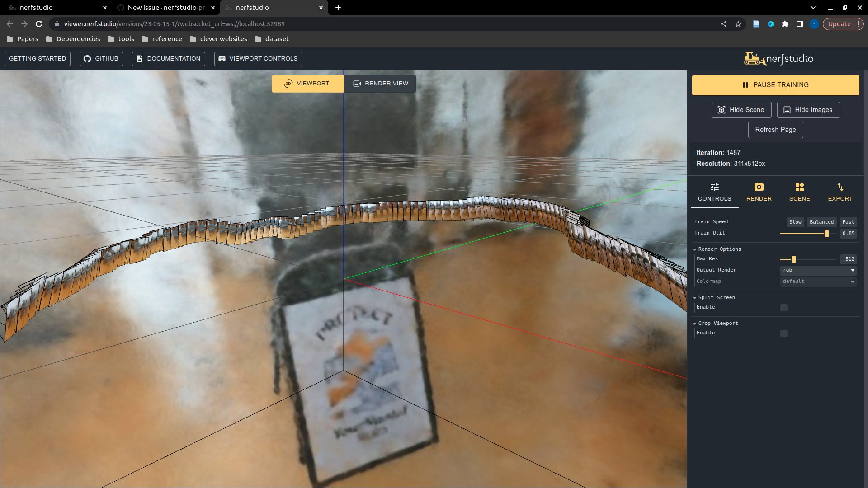Click the Refresh Page button
Image resolution: width=868 pixels, height=488 pixels.
click(x=775, y=130)
